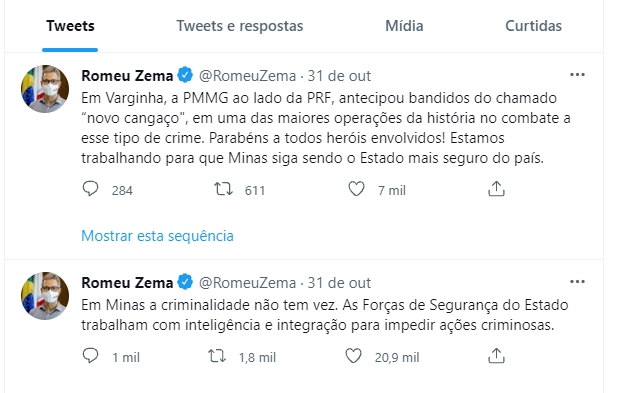The image size is (626, 393).
Task: Open Romeu Zema name on first tweet
Action: (127, 75)
